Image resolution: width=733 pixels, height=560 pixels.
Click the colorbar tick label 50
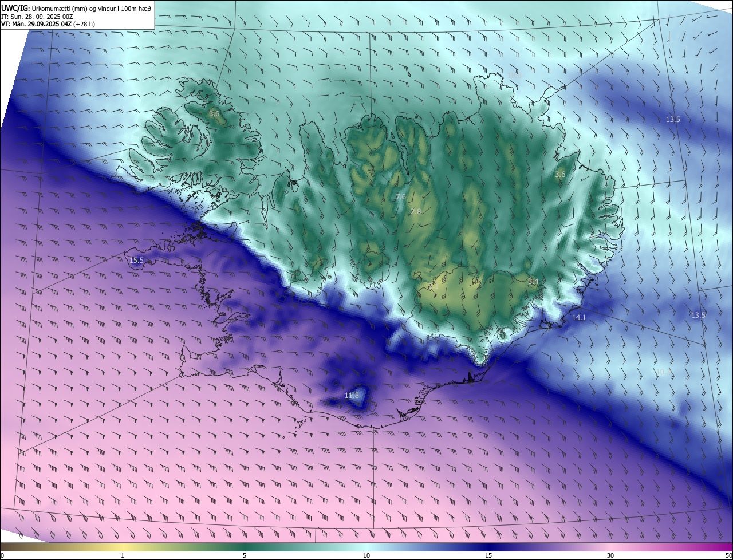tap(728, 555)
